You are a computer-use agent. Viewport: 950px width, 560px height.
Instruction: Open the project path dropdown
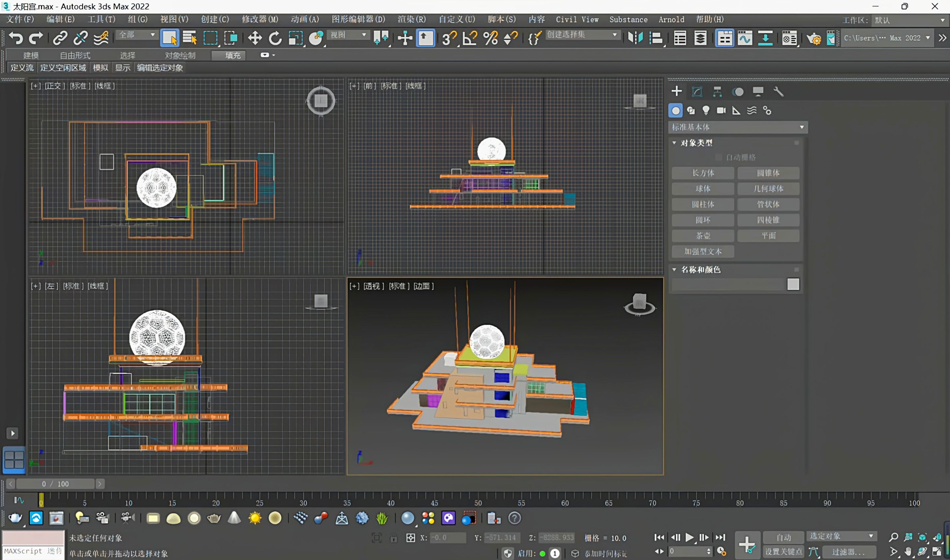pos(887,38)
